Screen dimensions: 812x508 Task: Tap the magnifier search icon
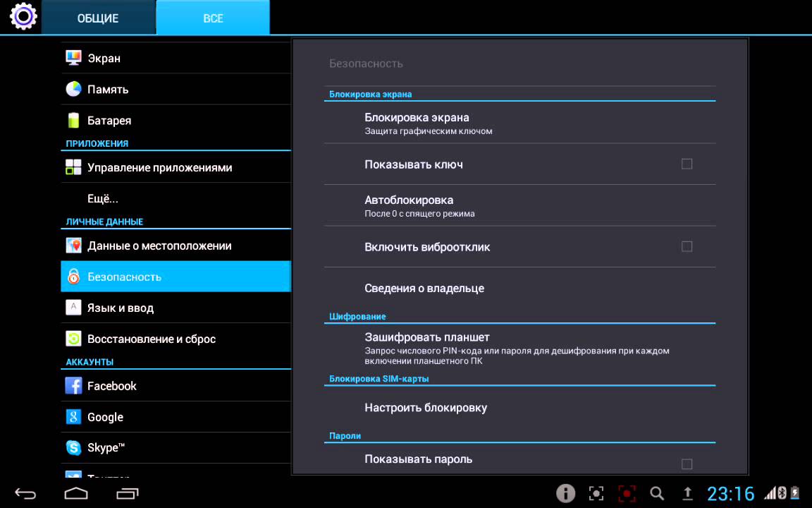(x=657, y=493)
